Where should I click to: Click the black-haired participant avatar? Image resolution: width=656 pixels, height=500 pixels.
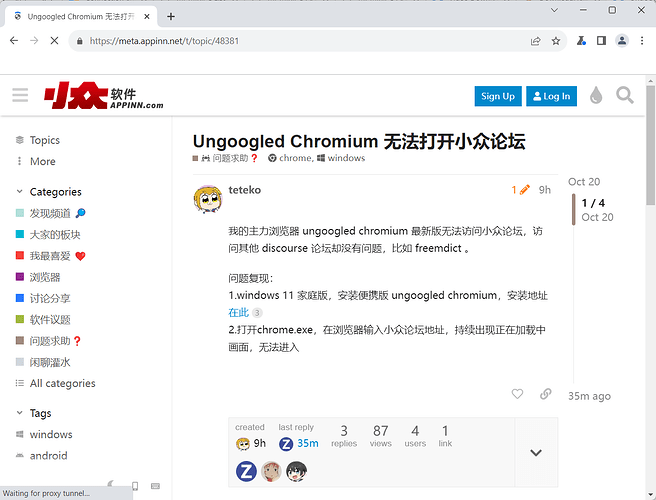296,471
